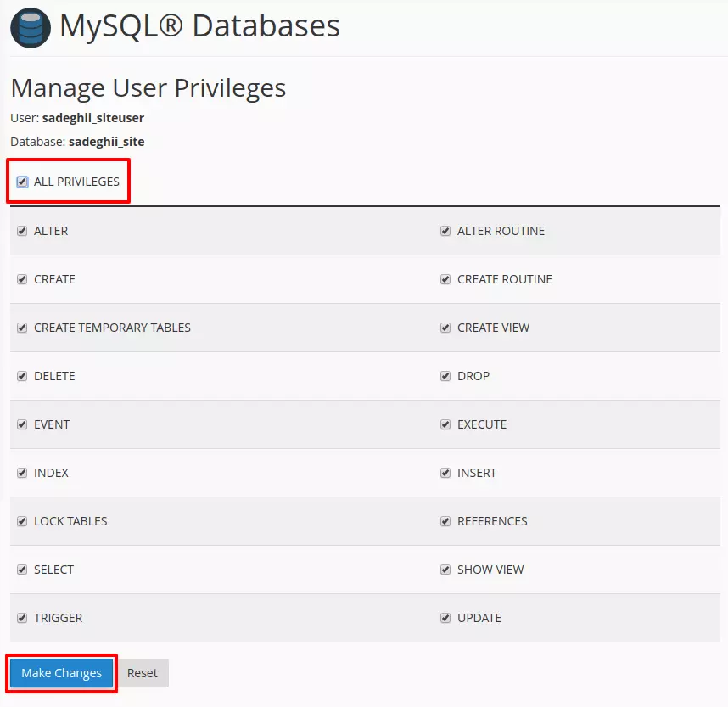728x707 pixels.
Task: Toggle the SHOW VIEW checkbox
Action: pyautogui.click(x=445, y=570)
